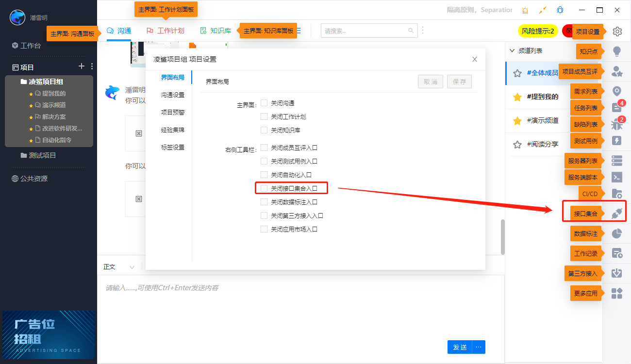This screenshot has width=631, height=364.
Task: Select 界面布局 in settings menu
Action: tap(173, 78)
